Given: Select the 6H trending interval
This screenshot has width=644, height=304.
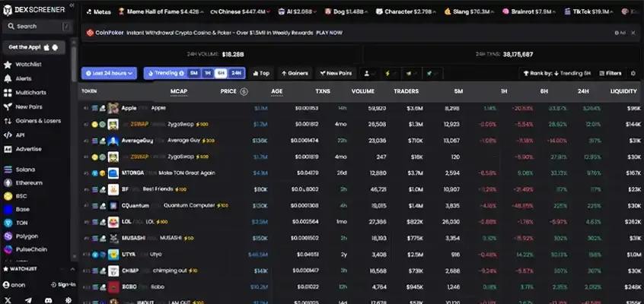Looking at the screenshot, I should click(222, 74).
